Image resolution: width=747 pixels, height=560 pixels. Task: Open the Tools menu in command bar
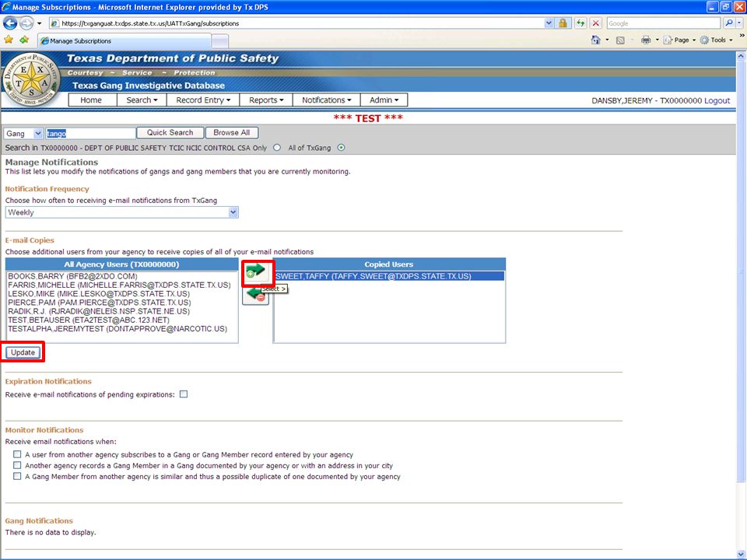(716, 40)
